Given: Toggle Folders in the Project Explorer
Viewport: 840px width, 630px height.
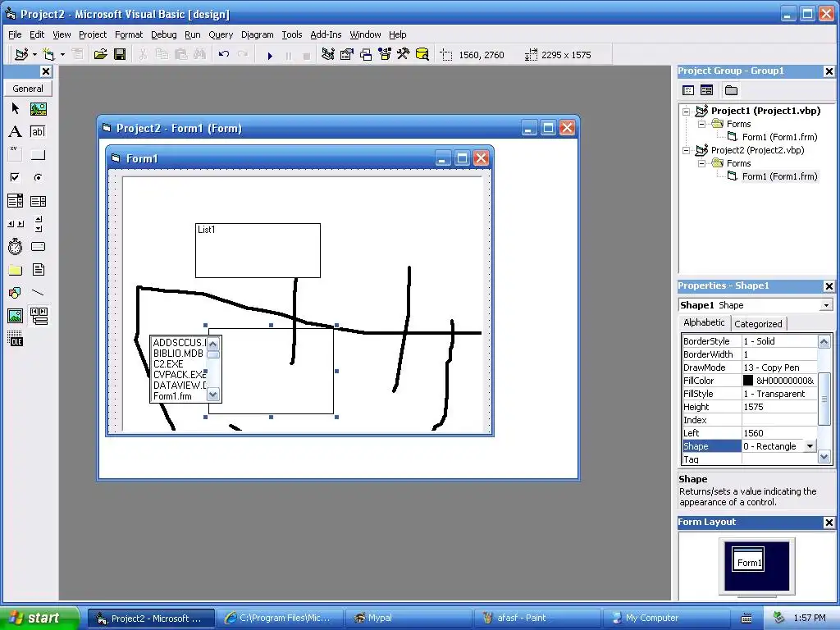Looking at the screenshot, I should pyautogui.click(x=731, y=90).
